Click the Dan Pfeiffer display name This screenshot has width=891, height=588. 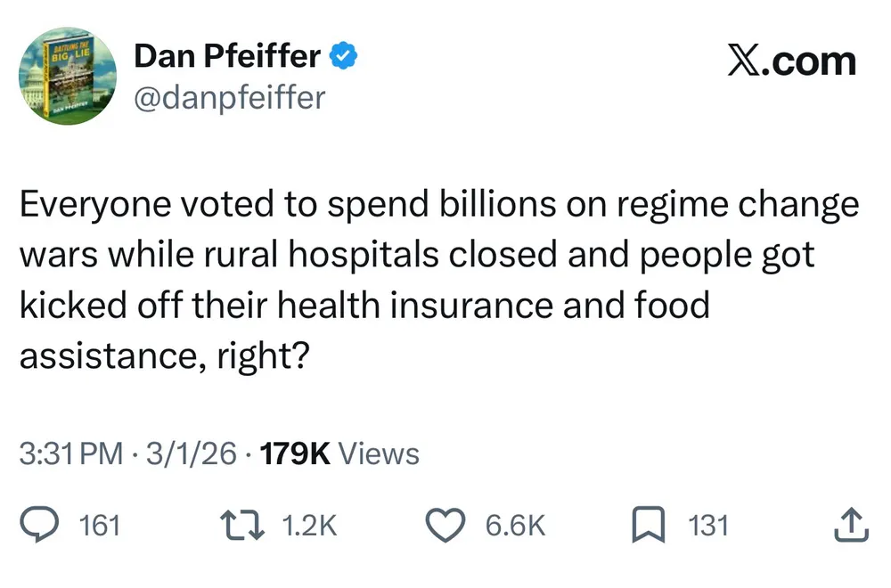(x=226, y=56)
